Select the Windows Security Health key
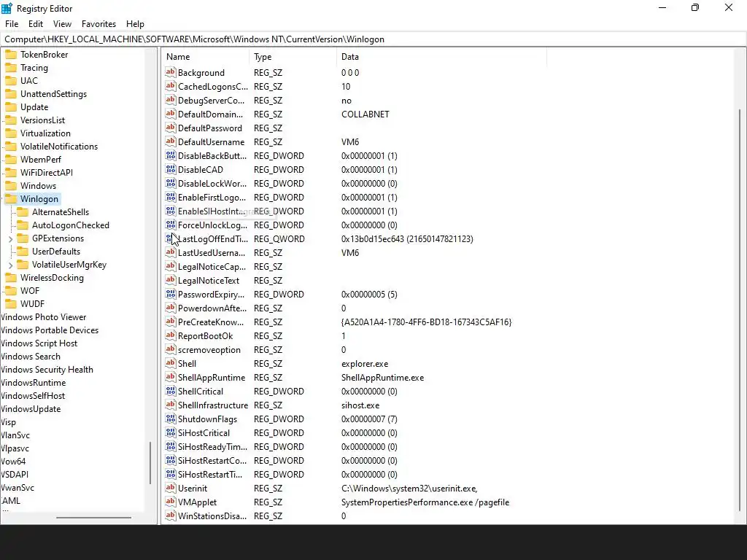This screenshot has height=560, width=747. click(x=47, y=370)
